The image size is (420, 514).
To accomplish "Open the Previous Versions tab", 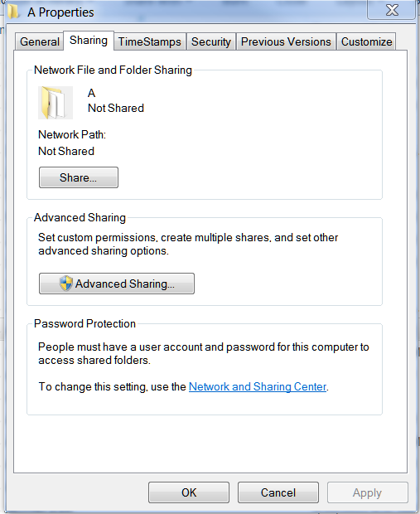I will (x=286, y=41).
